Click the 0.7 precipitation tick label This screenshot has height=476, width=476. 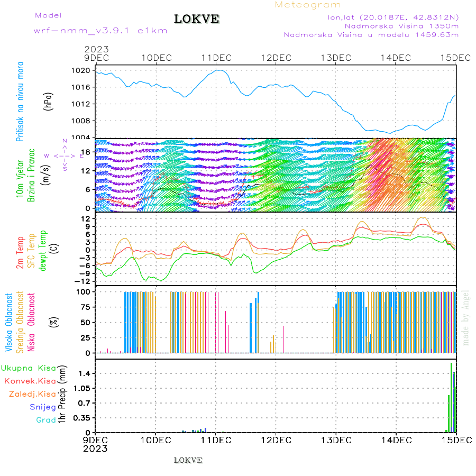(x=85, y=404)
